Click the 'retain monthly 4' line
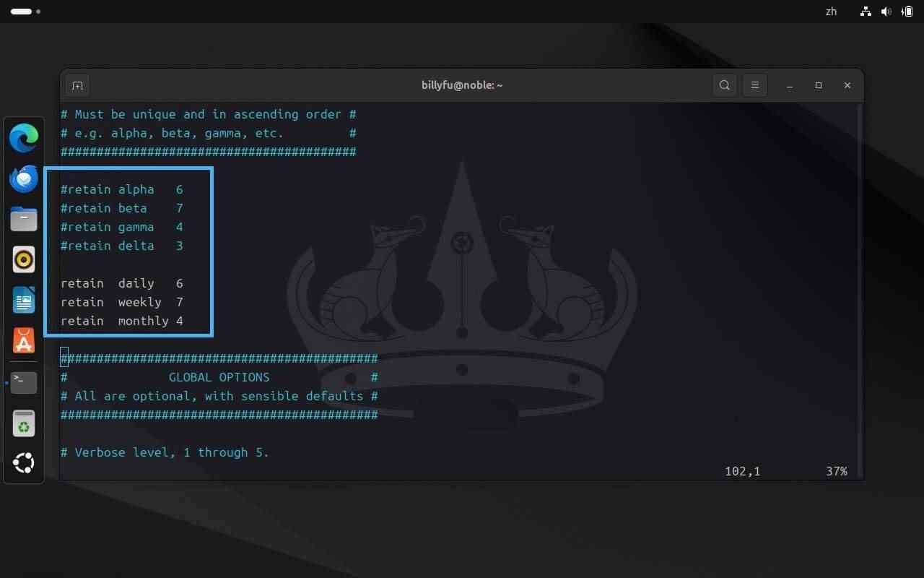The image size is (924, 578). (x=122, y=321)
